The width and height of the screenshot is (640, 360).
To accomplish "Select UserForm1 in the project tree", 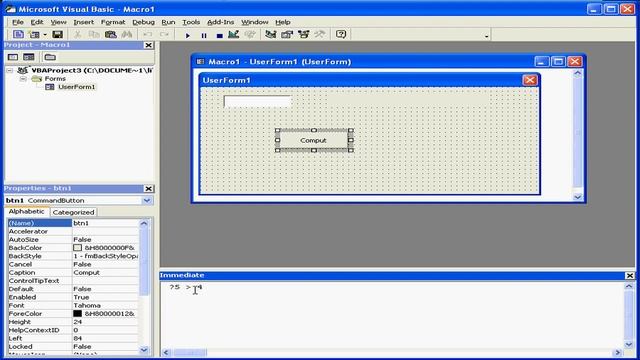I will point(76,87).
